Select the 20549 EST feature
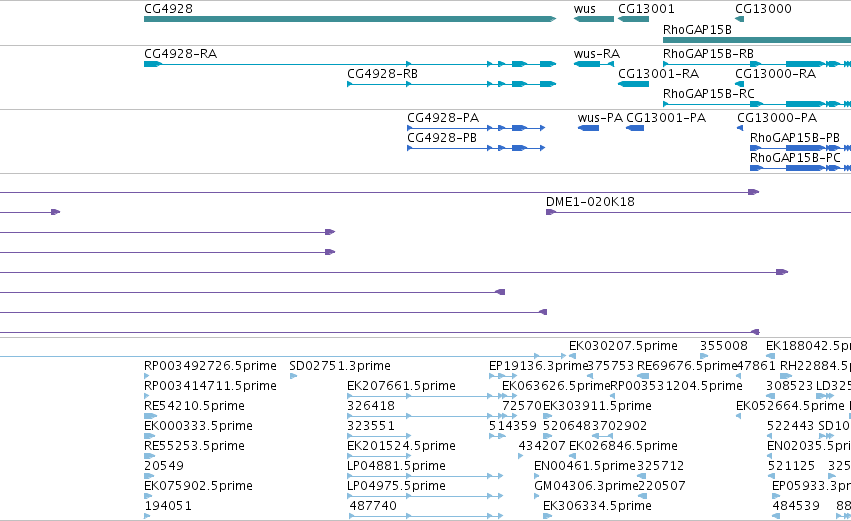The image size is (851, 521). click(x=149, y=476)
